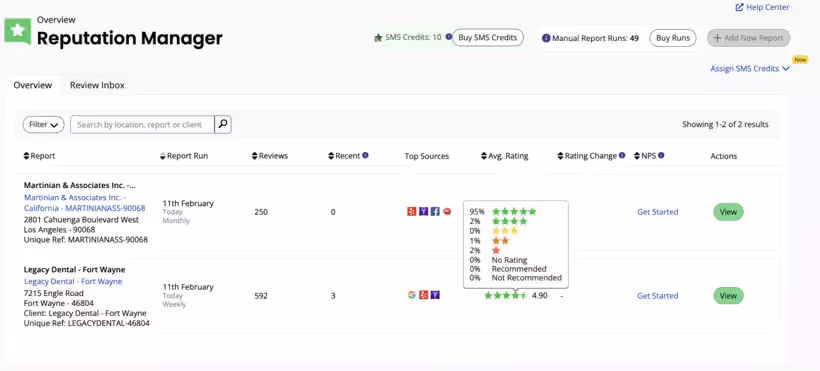
Task: Open Martinian & Associates Inc. California link
Action: point(85,203)
